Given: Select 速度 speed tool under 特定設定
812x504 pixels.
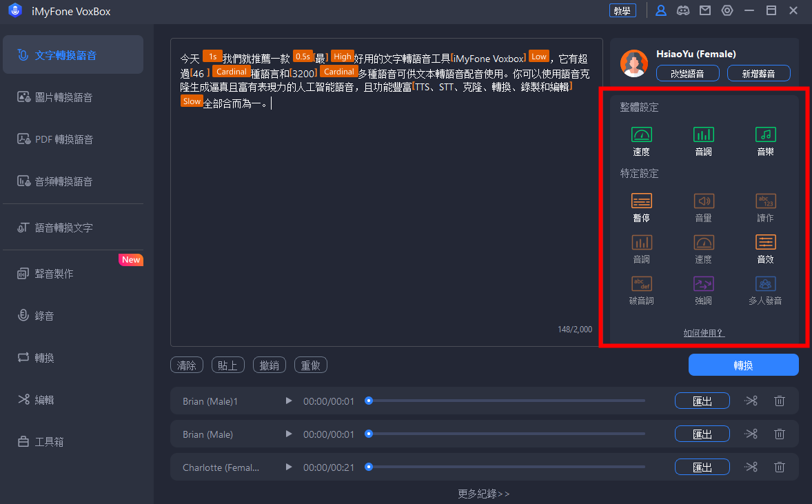Looking at the screenshot, I should pyautogui.click(x=703, y=249).
